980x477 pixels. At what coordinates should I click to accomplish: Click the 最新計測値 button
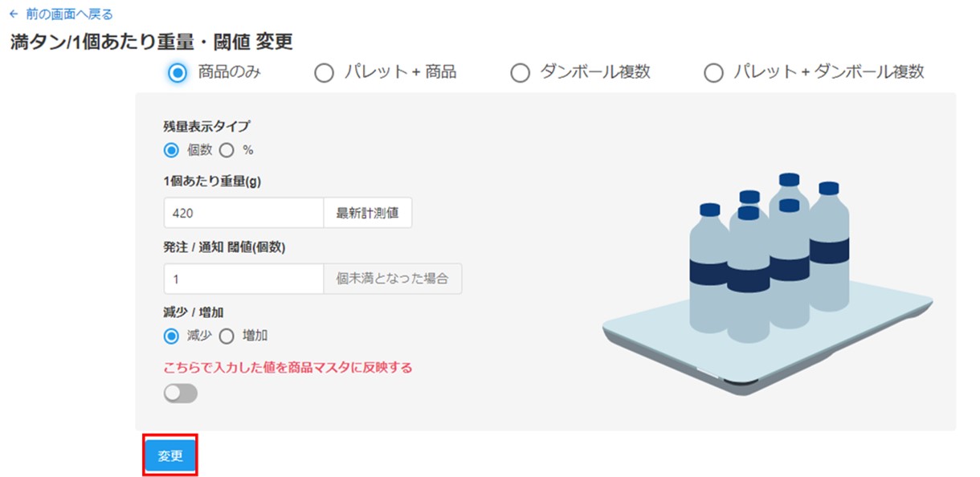367,213
